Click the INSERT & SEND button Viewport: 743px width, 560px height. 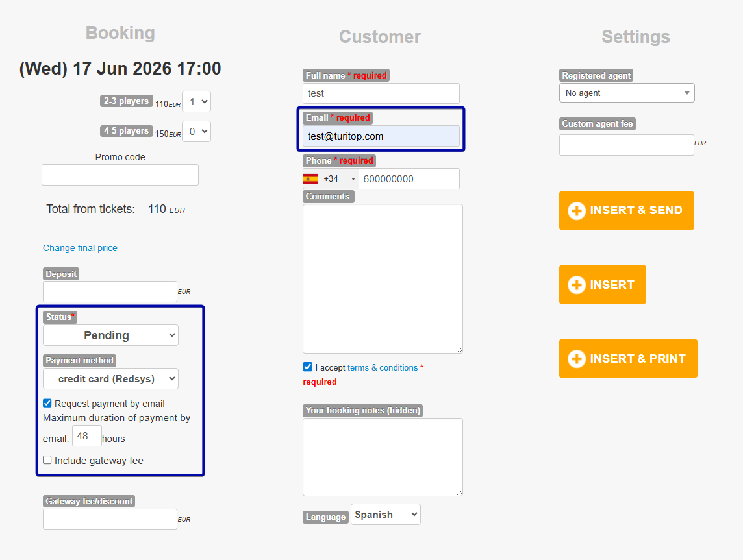(627, 211)
